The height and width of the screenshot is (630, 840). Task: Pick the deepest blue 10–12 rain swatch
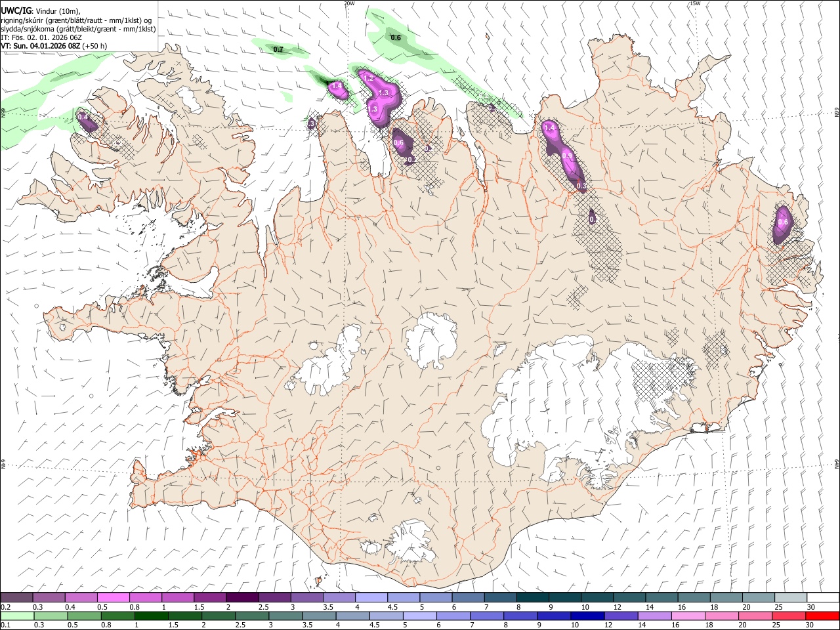click(x=587, y=616)
